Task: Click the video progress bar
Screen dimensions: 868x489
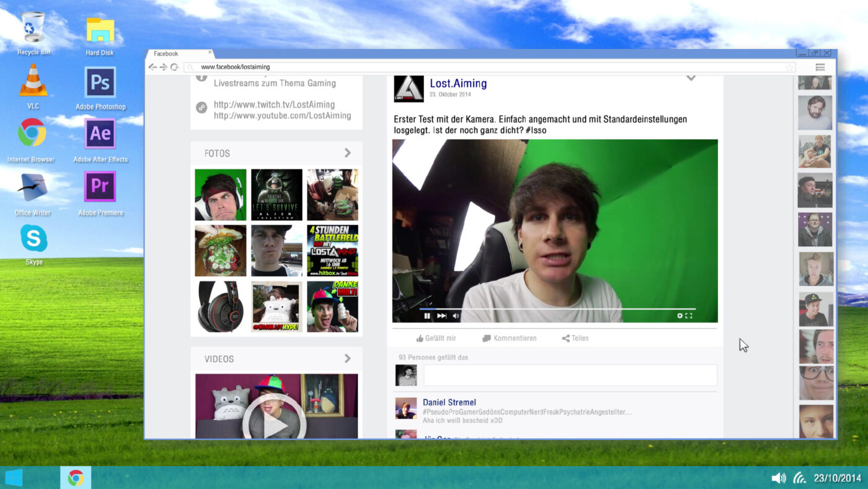Action: (557, 308)
